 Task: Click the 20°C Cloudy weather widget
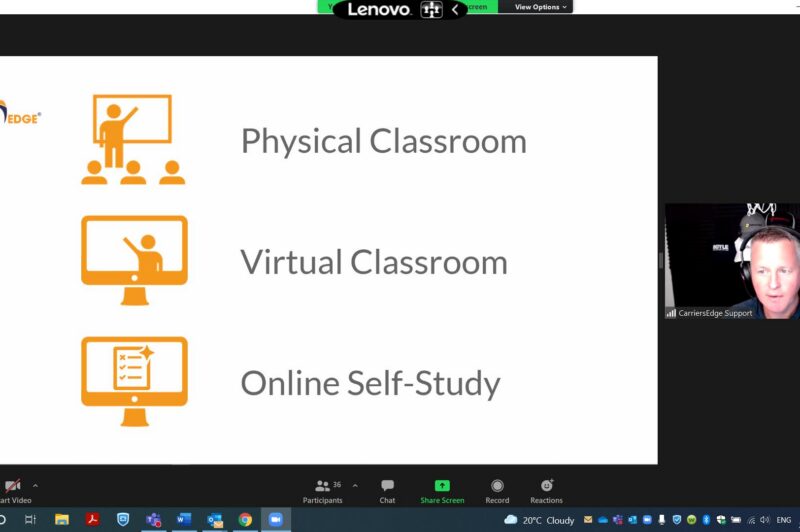point(540,520)
